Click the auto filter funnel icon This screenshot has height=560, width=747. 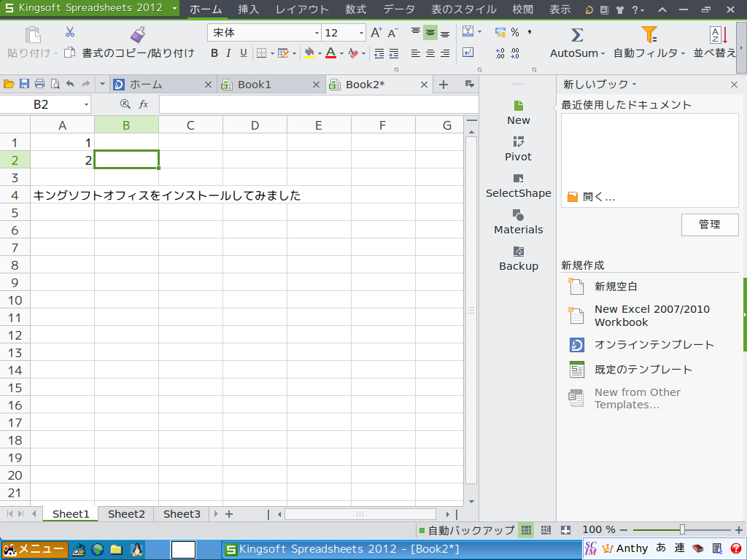point(649,35)
